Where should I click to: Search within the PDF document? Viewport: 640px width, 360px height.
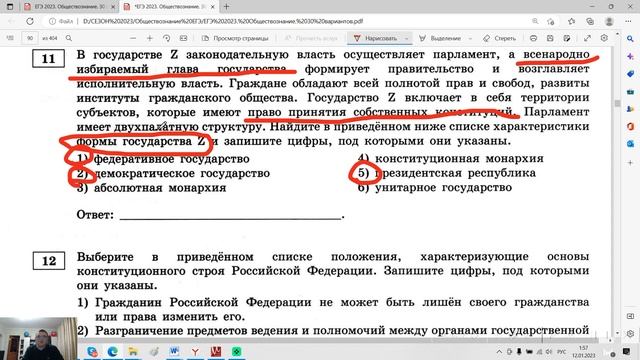coord(69,38)
